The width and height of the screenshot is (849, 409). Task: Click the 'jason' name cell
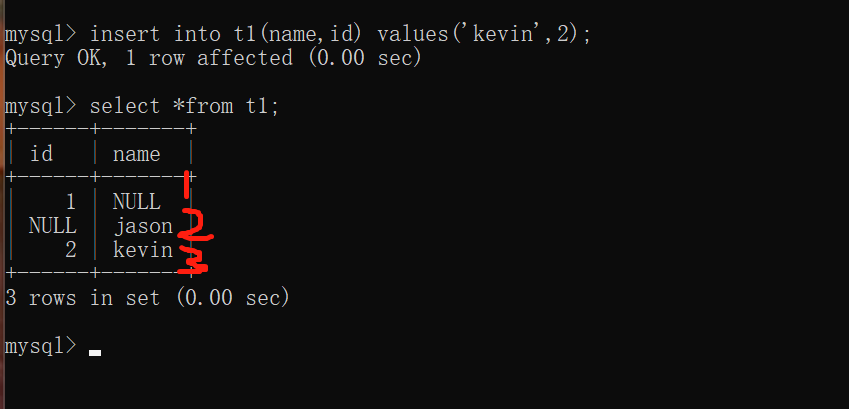point(143,226)
